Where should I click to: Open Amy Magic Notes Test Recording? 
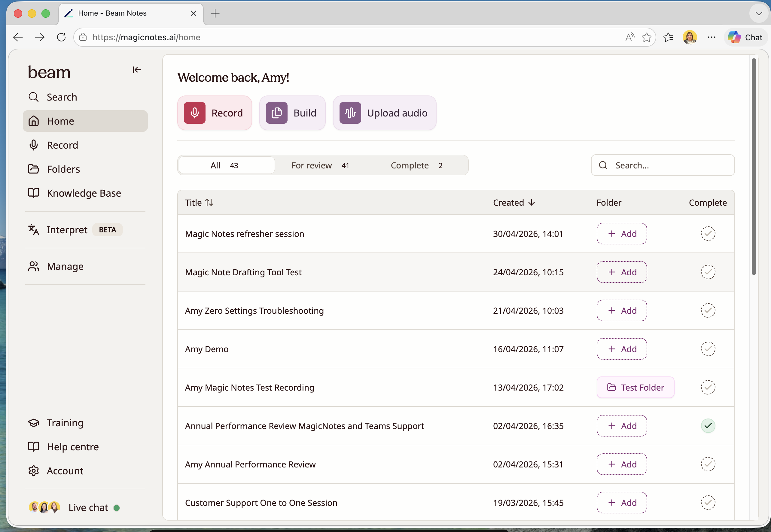point(250,387)
